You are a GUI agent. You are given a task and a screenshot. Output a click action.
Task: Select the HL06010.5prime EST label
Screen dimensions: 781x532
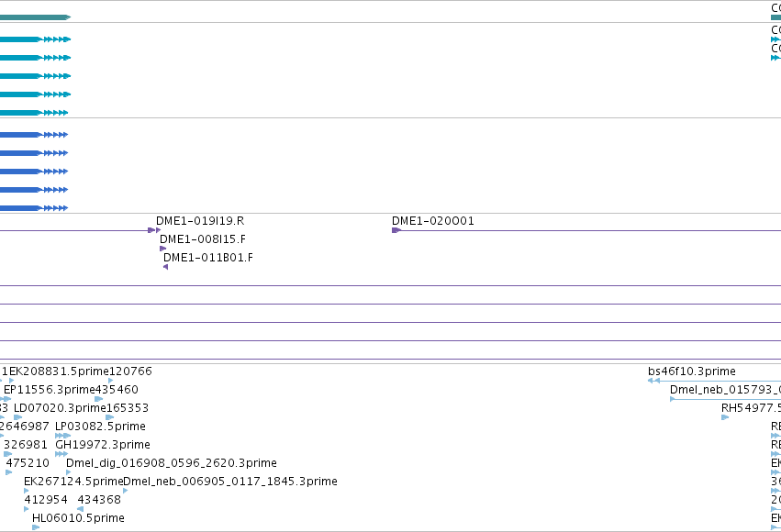(78, 518)
